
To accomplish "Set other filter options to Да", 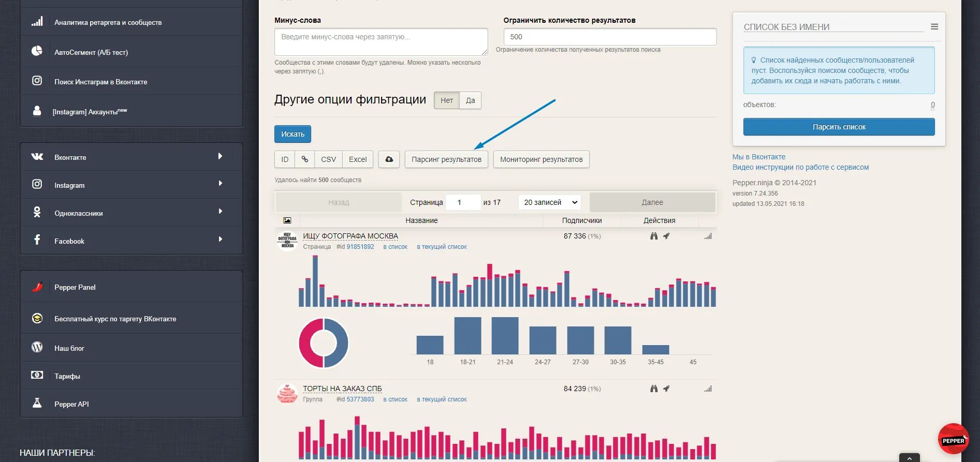I will 470,100.
